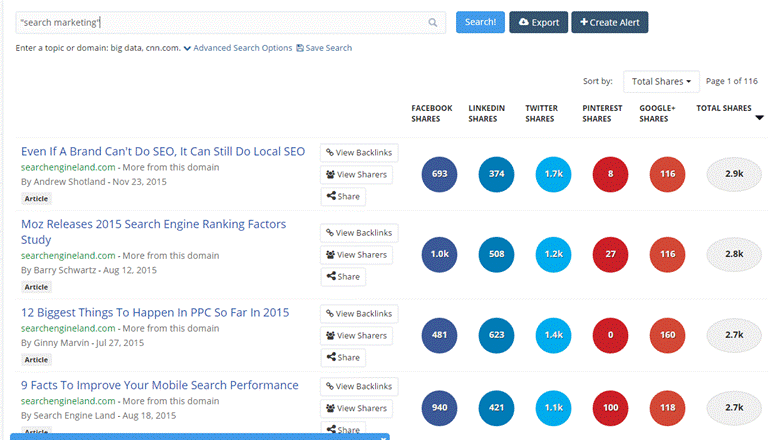Open View Backlinks for Local SEO article
780x440 pixels.
click(x=358, y=152)
